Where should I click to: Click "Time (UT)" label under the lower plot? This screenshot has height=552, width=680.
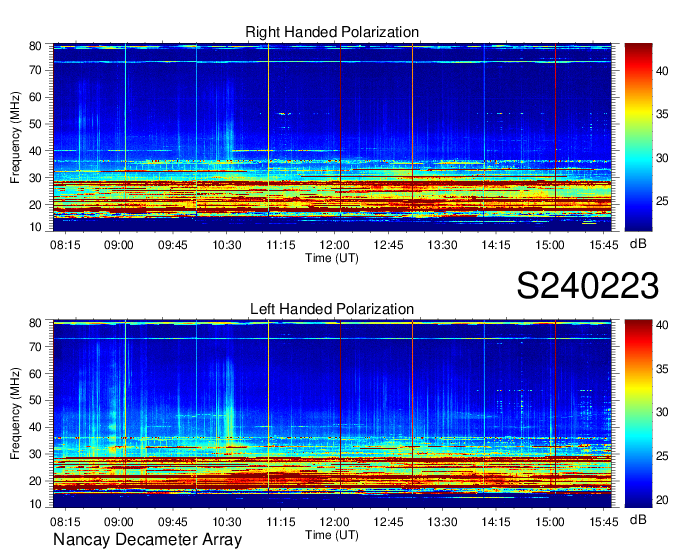point(332,535)
